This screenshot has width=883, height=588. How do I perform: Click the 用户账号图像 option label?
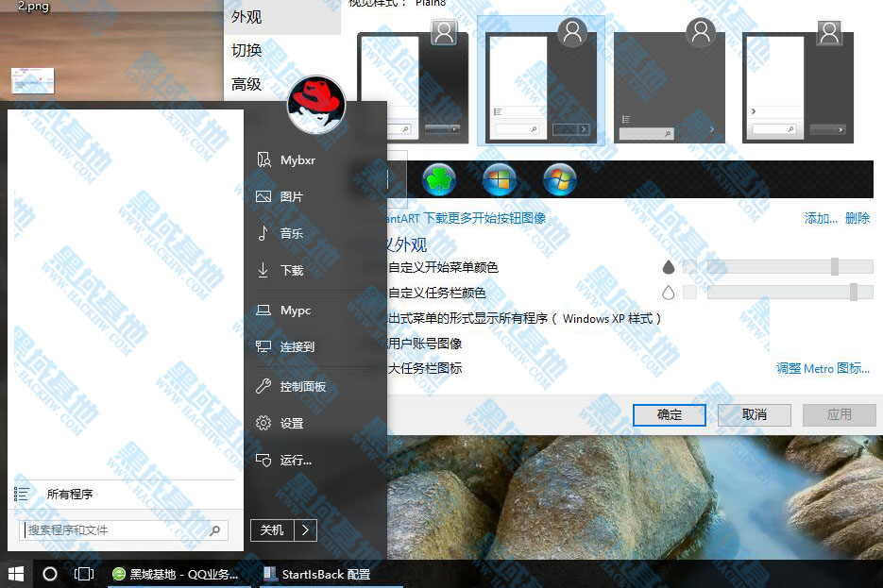click(x=425, y=344)
